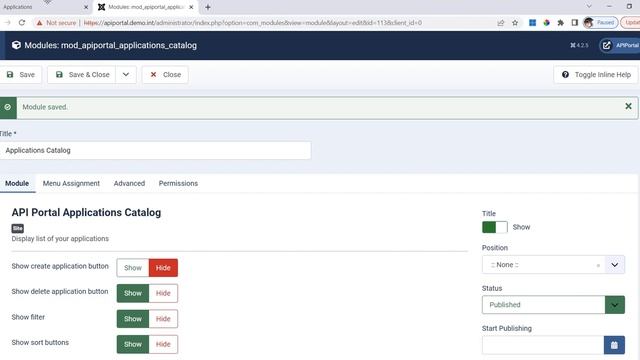Image resolution: width=640 pixels, height=360 pixels.
Task: Switch to the Module tab
Action: click(x=17, y=183)
